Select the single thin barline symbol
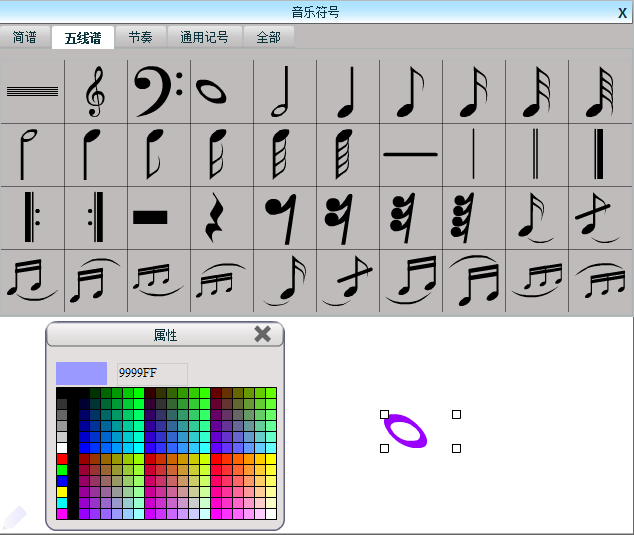634x535 pixels. click(x=473, y=154)
